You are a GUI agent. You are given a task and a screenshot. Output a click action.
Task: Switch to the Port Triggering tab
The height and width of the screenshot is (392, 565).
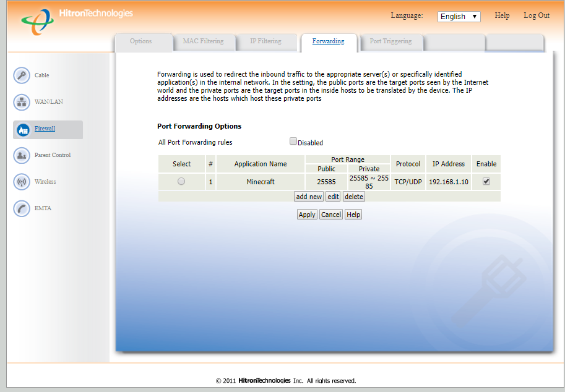pyautogui.click(x=390, y=41)
